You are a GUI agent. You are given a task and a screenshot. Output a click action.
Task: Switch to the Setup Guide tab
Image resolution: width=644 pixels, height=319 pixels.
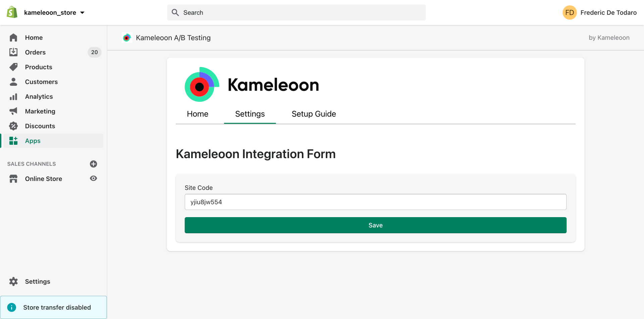coord(314,114)
